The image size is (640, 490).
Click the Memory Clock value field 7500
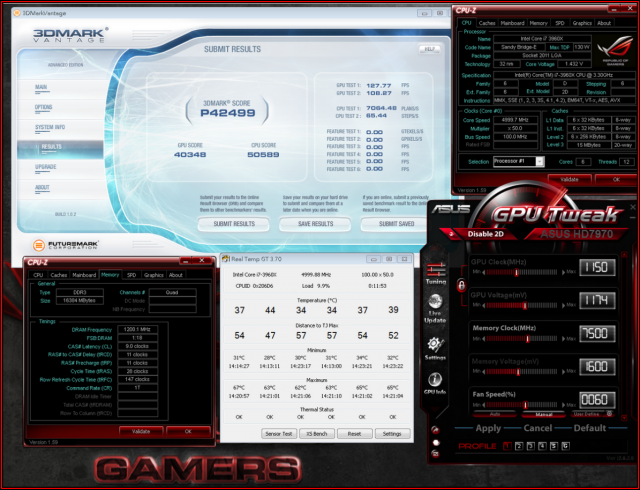[597, 334]
